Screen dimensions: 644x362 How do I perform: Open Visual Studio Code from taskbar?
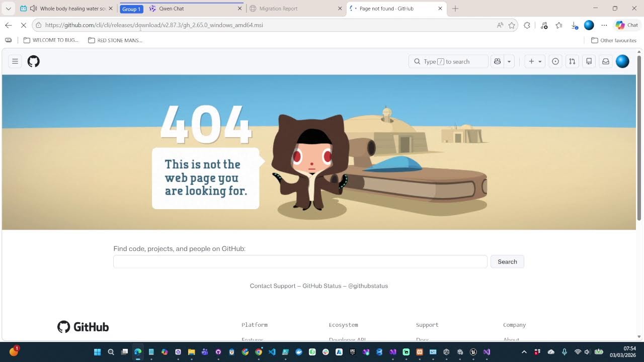272,352
